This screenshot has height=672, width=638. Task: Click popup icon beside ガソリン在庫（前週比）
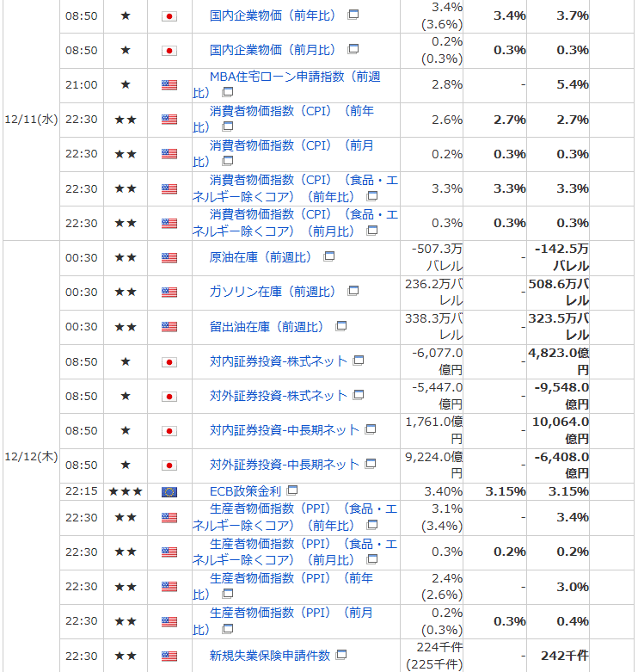coord(353,291)
